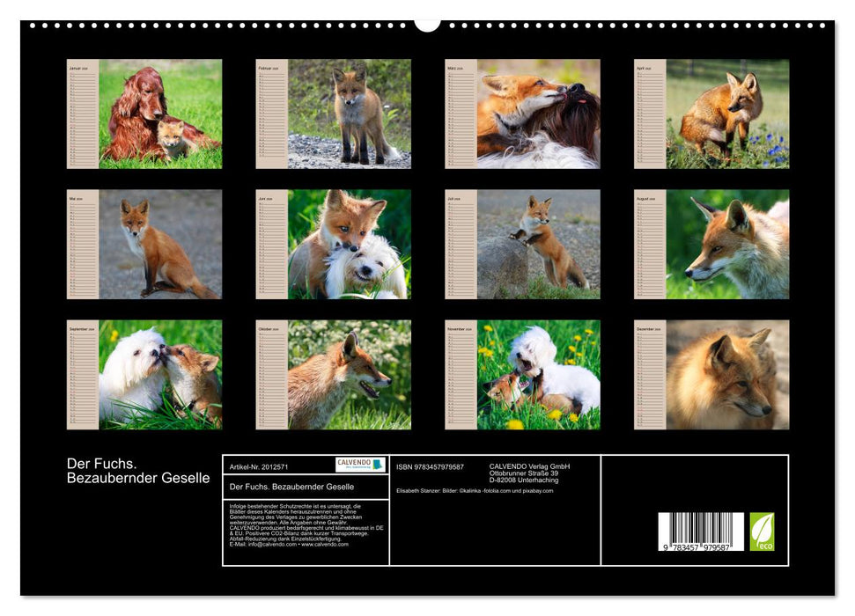Select the März fox licking photo
The height and width of the screenshot is (616, 855).
click(542, 114)
